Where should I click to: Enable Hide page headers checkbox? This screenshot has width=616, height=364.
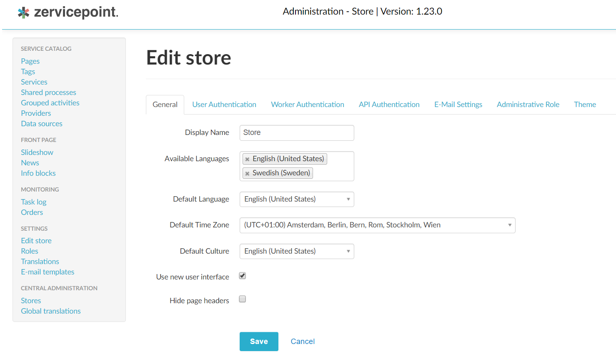pyautogui.click(x=243, y=299)
